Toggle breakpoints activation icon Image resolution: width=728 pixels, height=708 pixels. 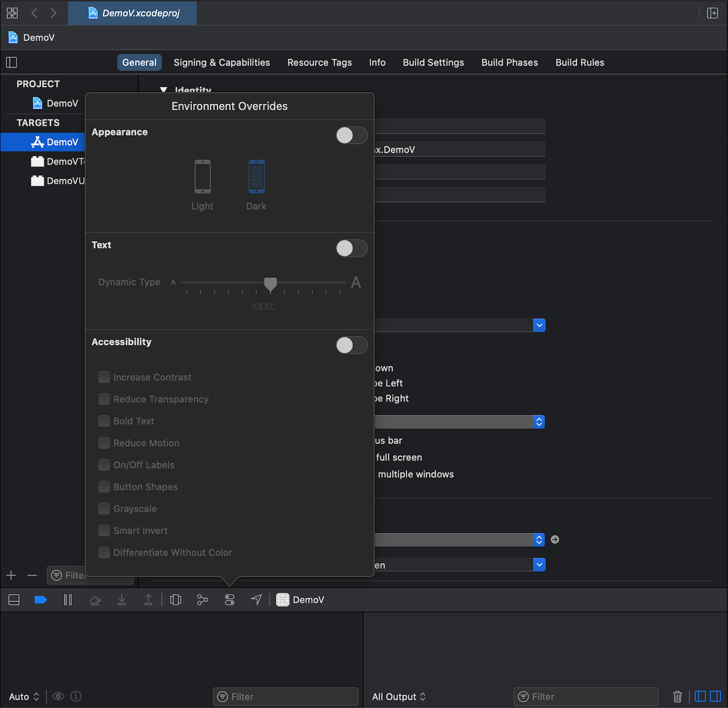(40, 600)
